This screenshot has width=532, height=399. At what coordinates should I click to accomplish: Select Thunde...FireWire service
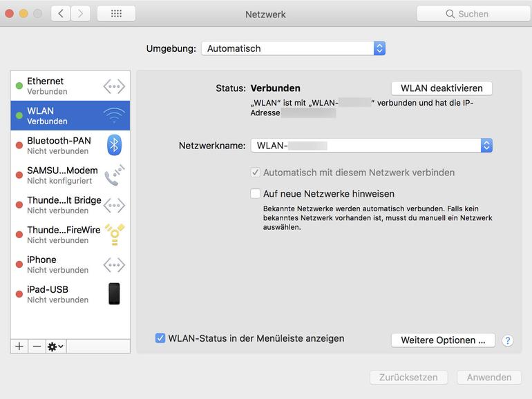click(x=70, y=235)
